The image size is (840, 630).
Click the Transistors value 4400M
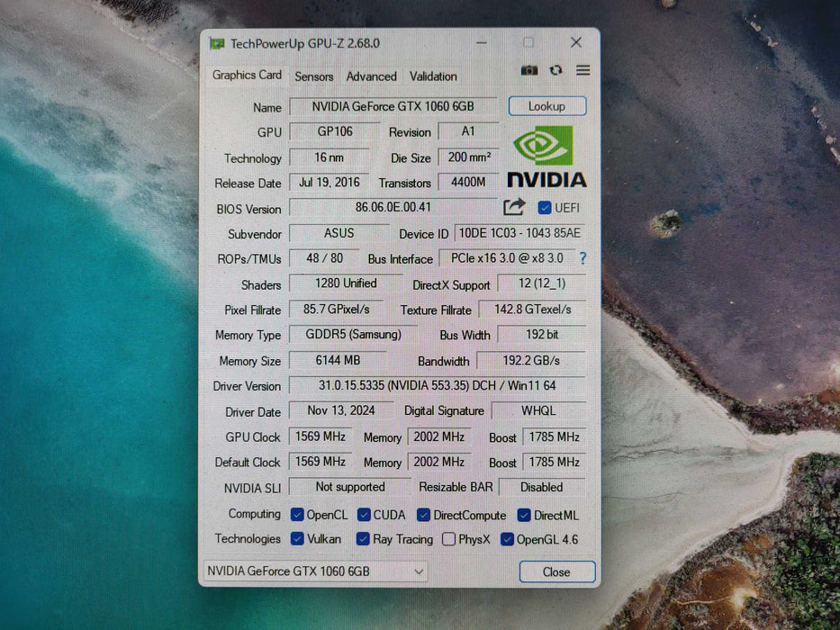[x=468, y=182]
